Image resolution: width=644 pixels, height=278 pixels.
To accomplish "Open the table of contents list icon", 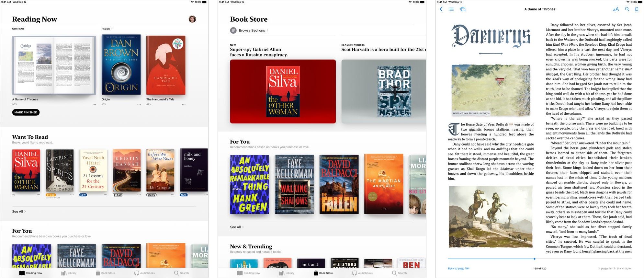I will pos(451,9).
